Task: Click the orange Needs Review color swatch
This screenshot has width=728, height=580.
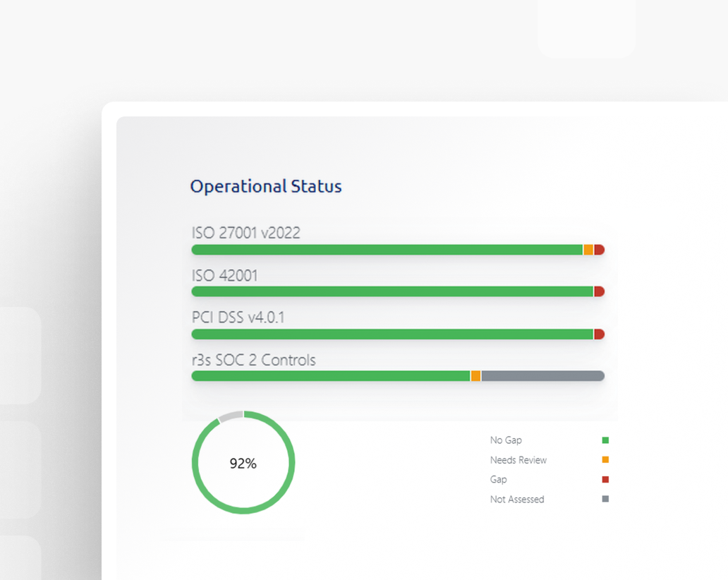Action: click(x=605, y=460)
